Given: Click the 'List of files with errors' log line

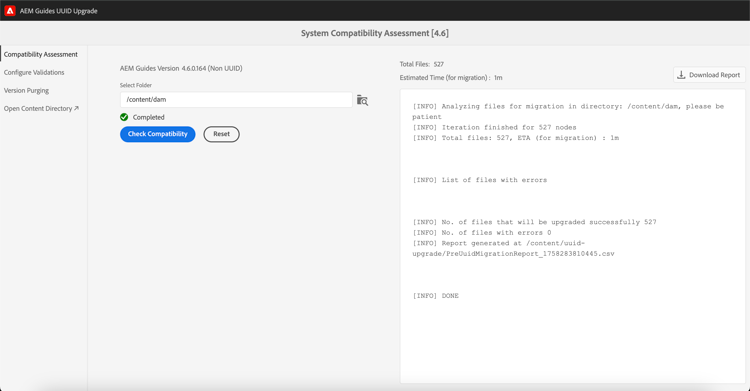Looking at the screenshot, I should tap(479, 180).
